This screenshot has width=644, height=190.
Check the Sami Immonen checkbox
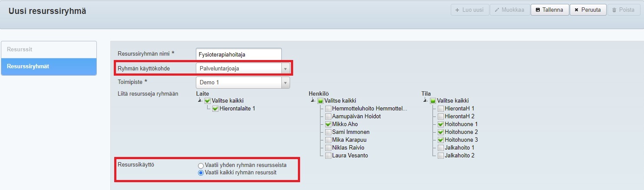point(328,132)
